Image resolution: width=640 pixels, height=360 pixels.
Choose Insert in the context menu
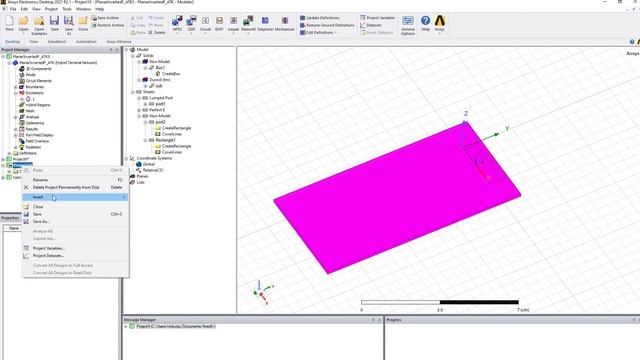point(75,197)
